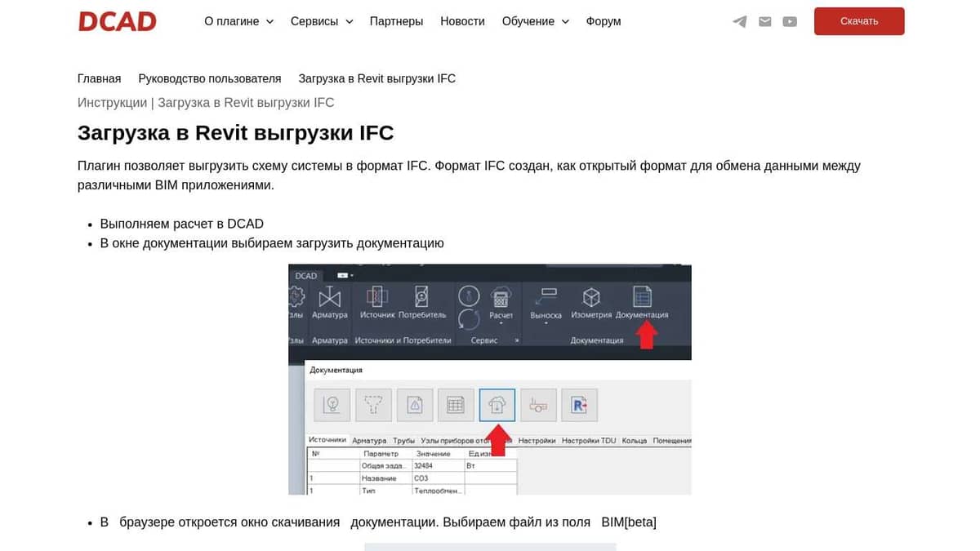The width and height of the screenshot is (980, 551).
Task: Click the red Скачать button
Action: 859,21
